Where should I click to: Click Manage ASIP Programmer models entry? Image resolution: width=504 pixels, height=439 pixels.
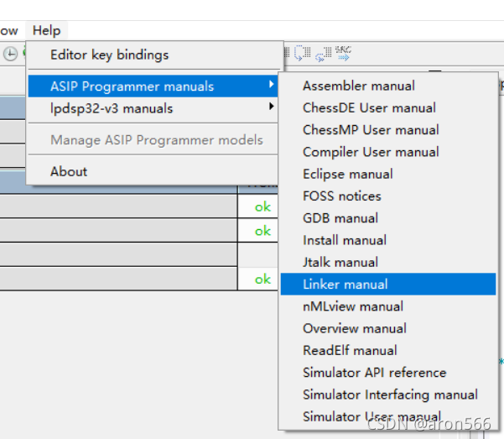click(x=153, y=140)
